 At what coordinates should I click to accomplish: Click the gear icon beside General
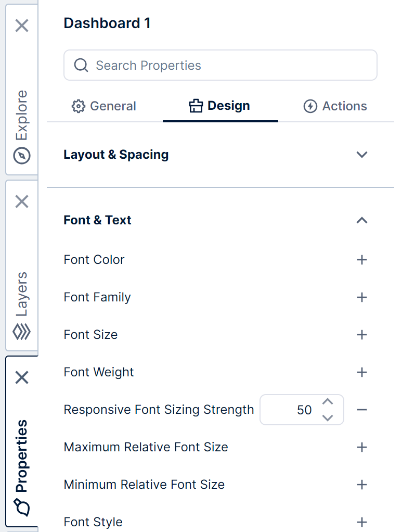[79, 106]
